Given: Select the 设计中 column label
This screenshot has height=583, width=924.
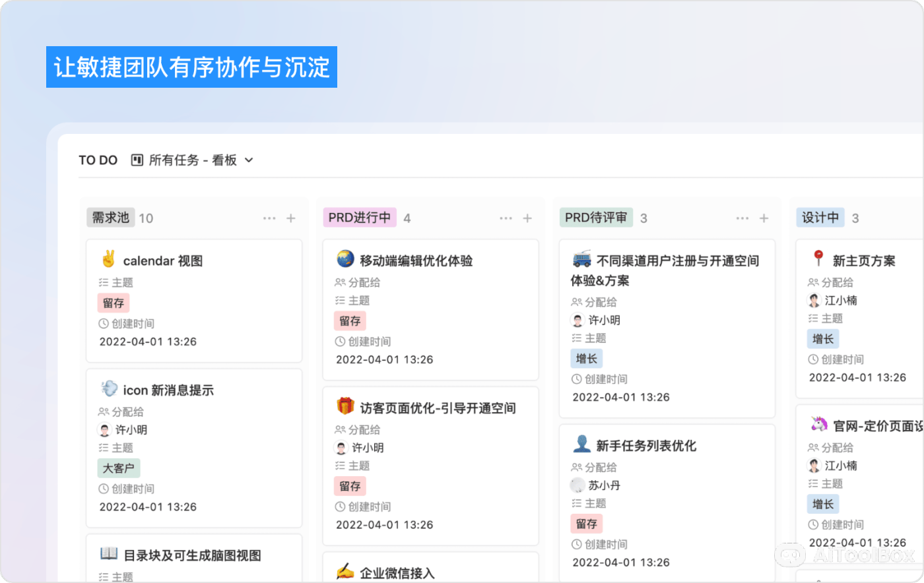Looking at the screenshot, I should click(820, 218).
